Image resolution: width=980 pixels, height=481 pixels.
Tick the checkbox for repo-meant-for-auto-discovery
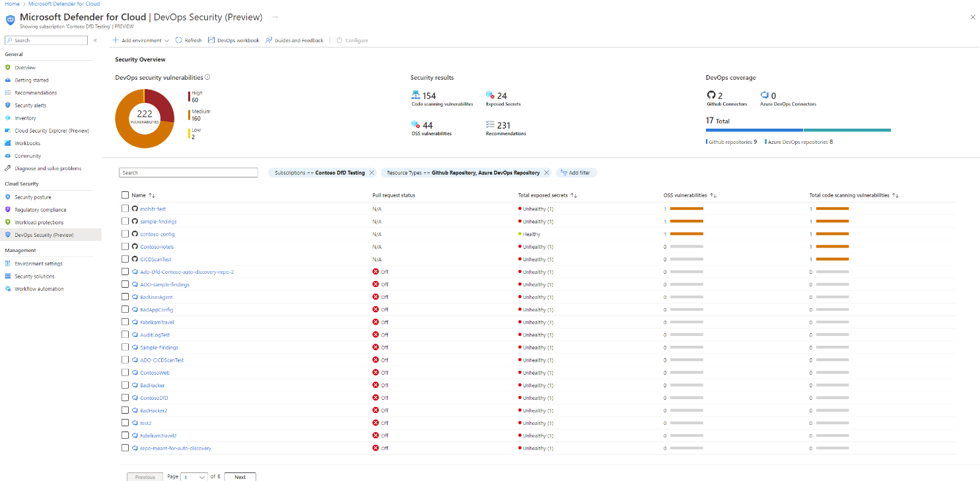click(125, 448)
